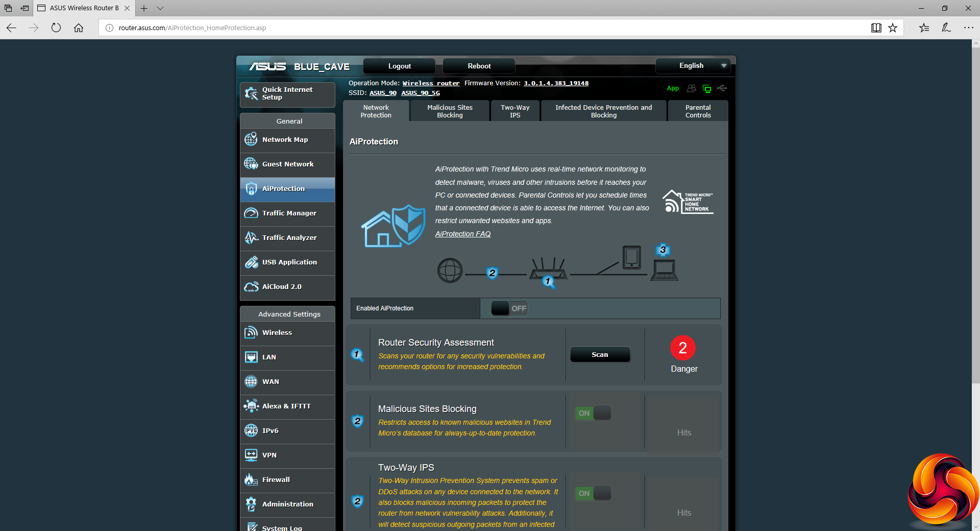Open IPv6 configuration

point(287,431)
